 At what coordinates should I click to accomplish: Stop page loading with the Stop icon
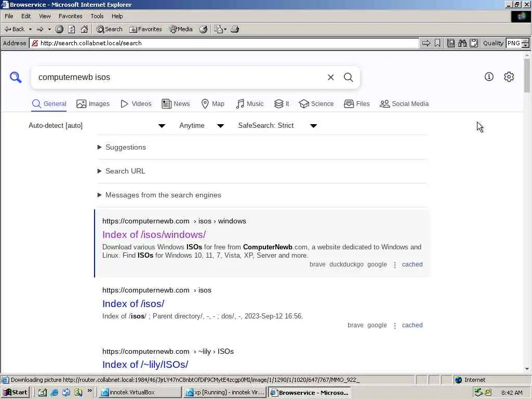[x=59, y=29]
